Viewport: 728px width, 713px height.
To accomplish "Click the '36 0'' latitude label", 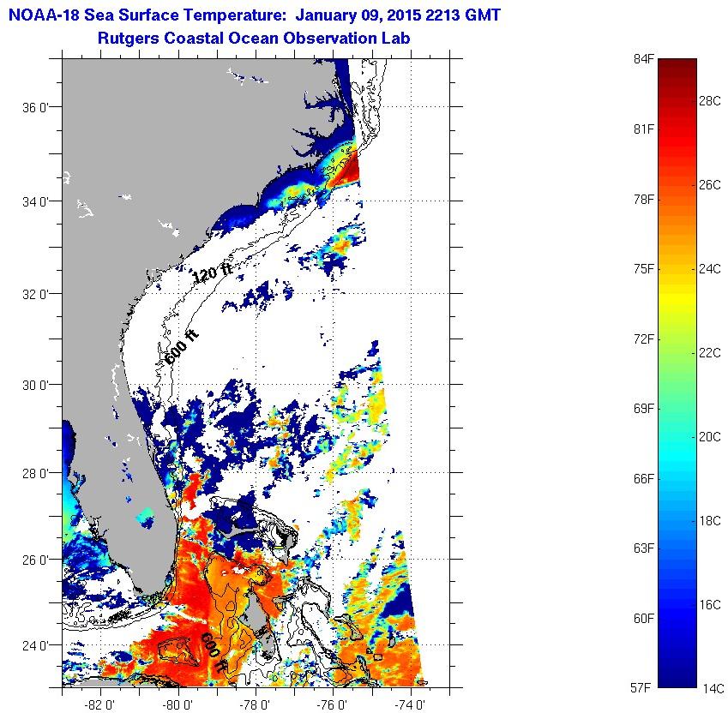I will point(35,108).
